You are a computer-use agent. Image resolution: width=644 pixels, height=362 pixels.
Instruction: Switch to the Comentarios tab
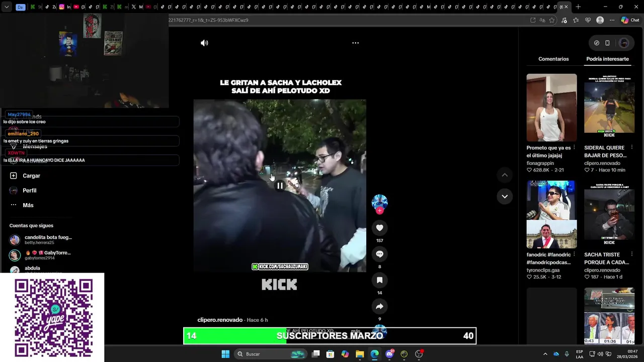(553, 59)
